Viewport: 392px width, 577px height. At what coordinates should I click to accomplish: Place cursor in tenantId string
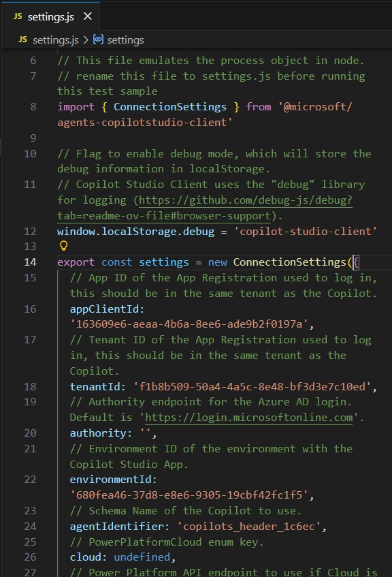tap(252, 386)
